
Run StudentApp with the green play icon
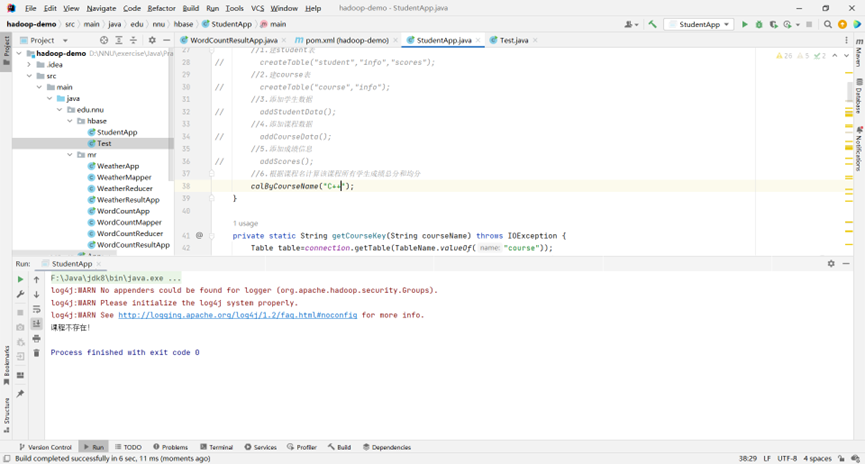[744, 24]
